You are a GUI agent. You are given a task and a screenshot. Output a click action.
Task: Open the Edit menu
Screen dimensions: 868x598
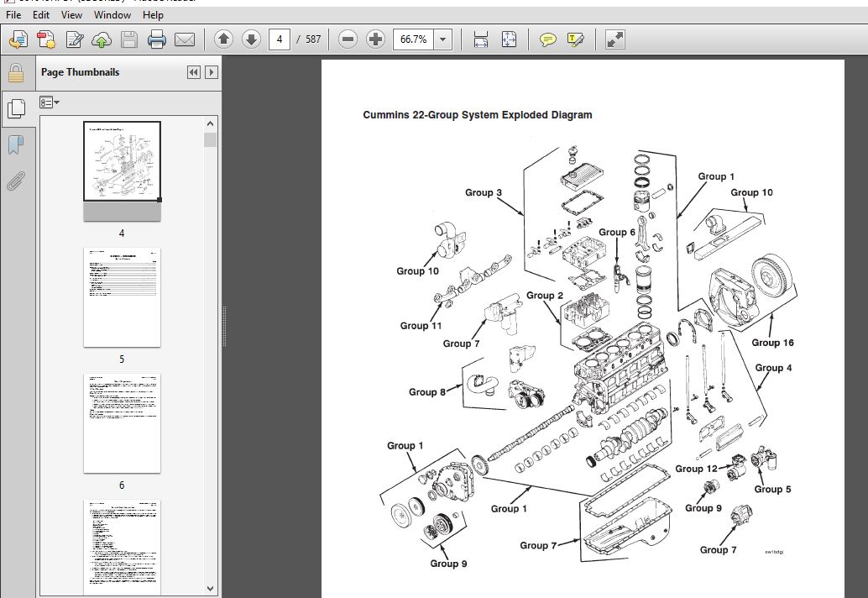(x=41, y=15)
